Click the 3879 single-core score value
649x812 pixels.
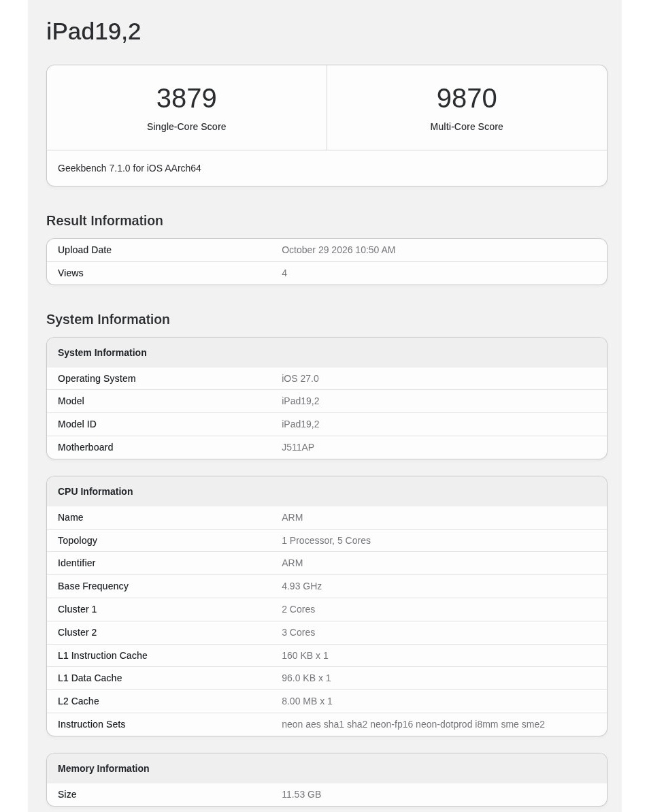tap(186, 99)
